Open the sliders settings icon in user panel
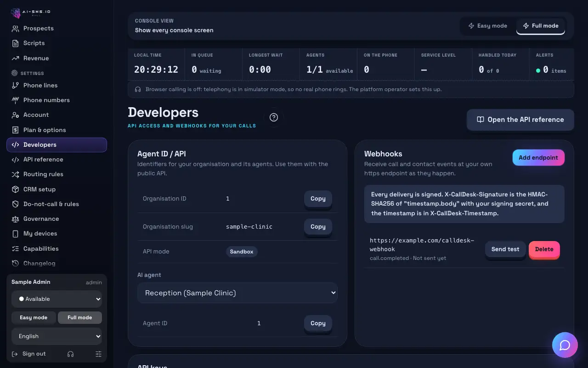The image size is (588, 368). pos(98,354)
